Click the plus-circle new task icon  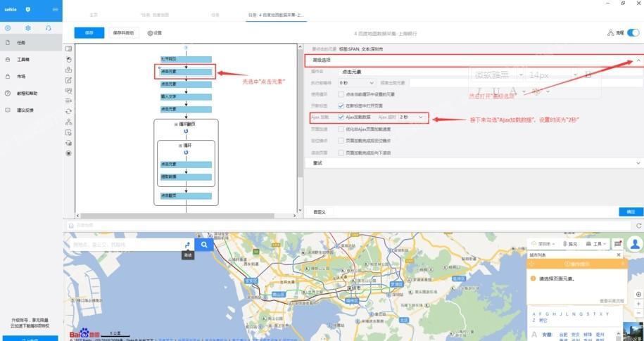8,28
